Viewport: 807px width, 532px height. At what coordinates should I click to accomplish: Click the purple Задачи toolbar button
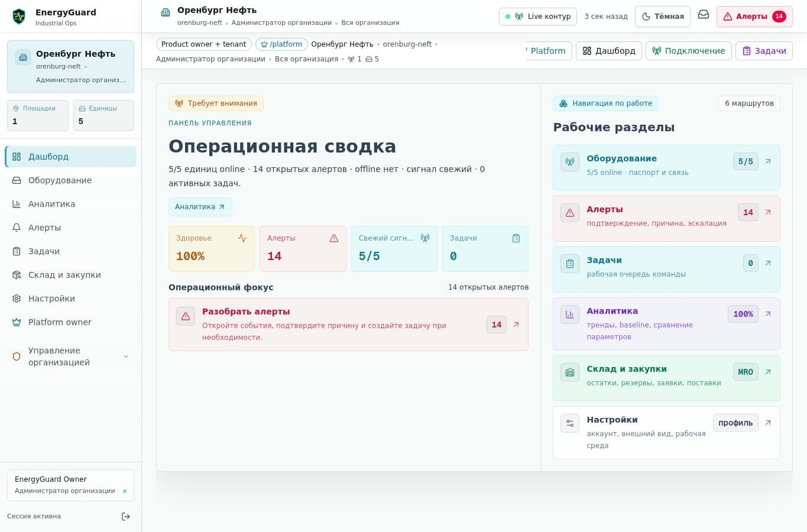[x=764, y=51]
